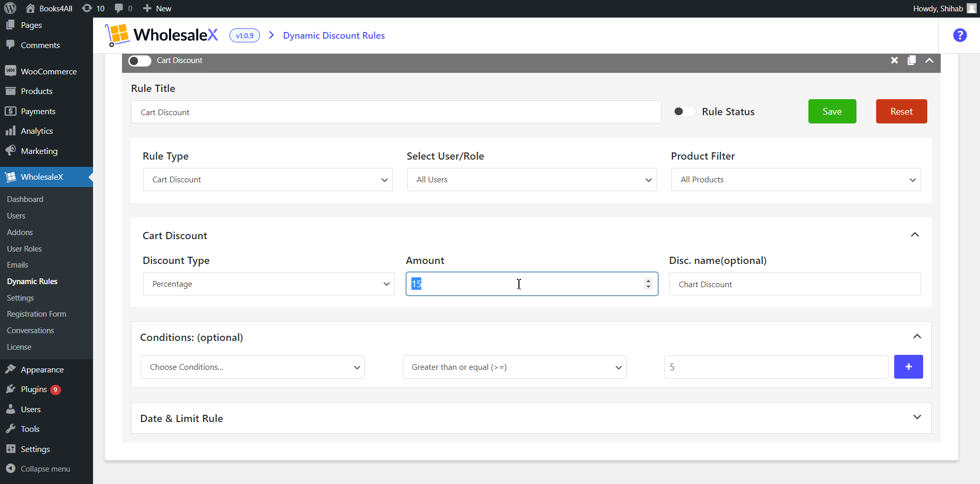
Task: Open the updates icon showing 10
Action: click(94, 8)
